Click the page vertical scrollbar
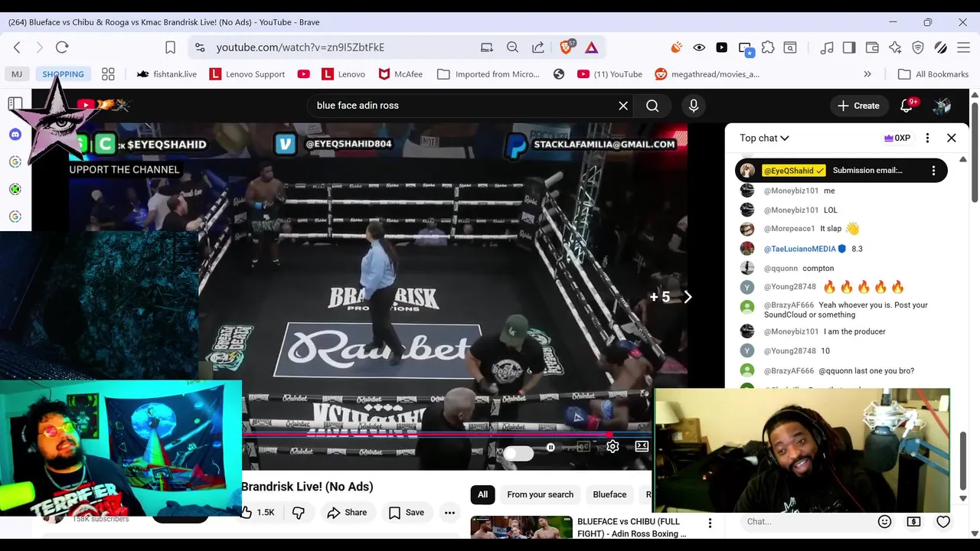 point(975,153)
